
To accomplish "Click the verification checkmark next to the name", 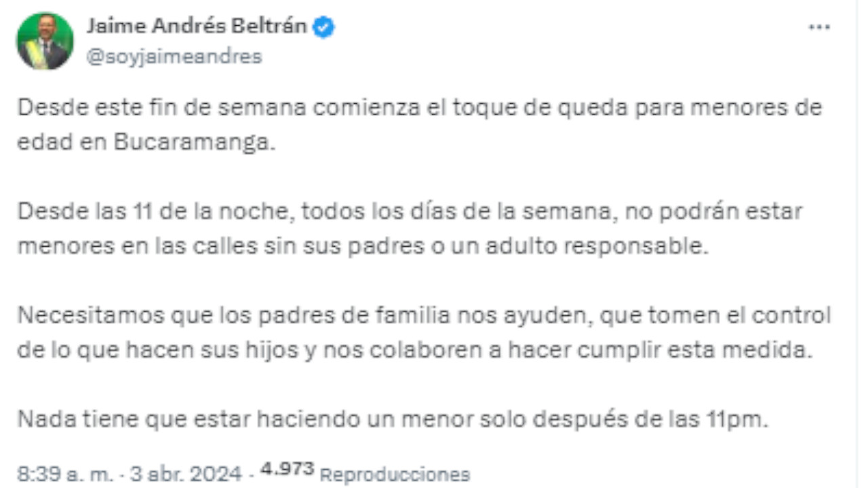I will click(323, 26).
